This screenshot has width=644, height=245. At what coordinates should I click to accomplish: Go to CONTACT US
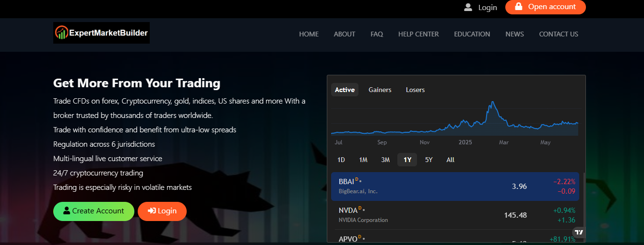click(559, 34)
